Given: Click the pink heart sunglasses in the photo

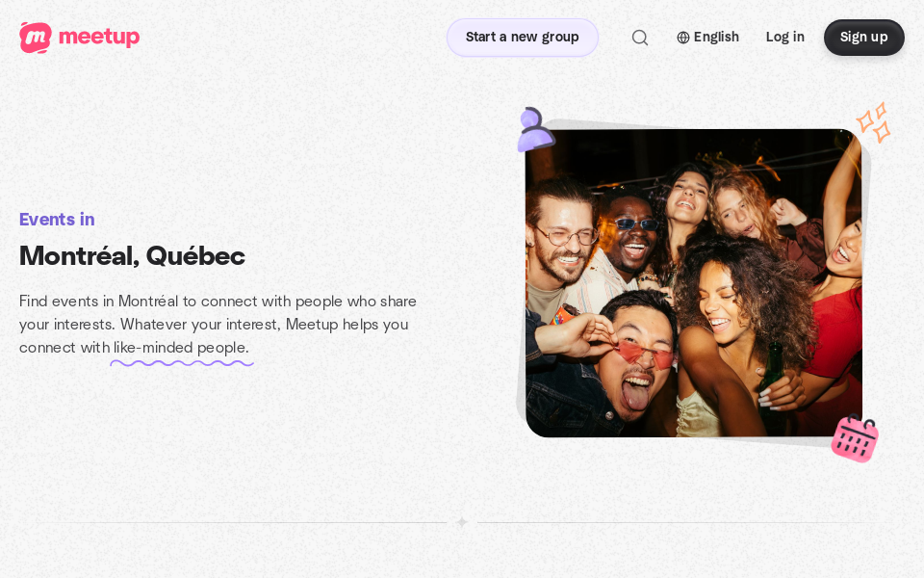Looking at the screenshot, I should pyautogui.click(x=645, y=355).
